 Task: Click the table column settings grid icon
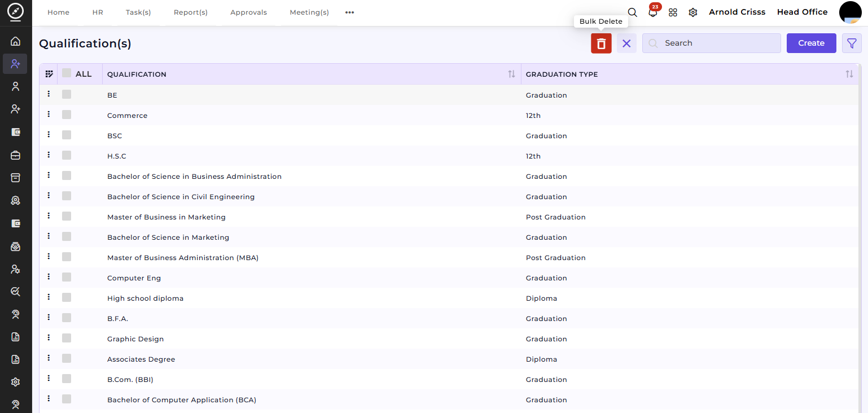point(49,74)
